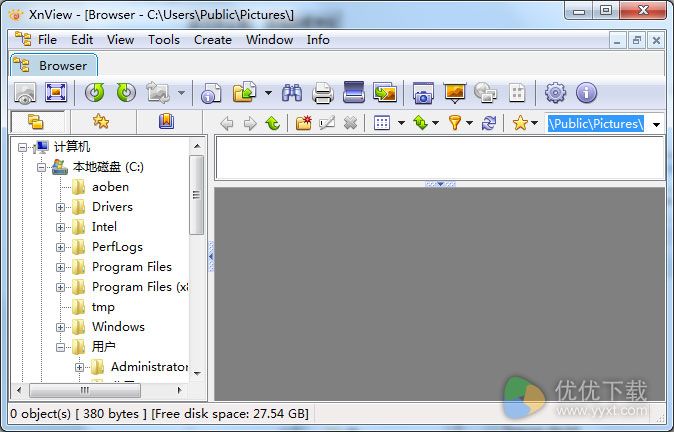The image size is (674, 432).
Task: Open dropdown arrow beside the Convert/transformations icon
Action: 181,93
